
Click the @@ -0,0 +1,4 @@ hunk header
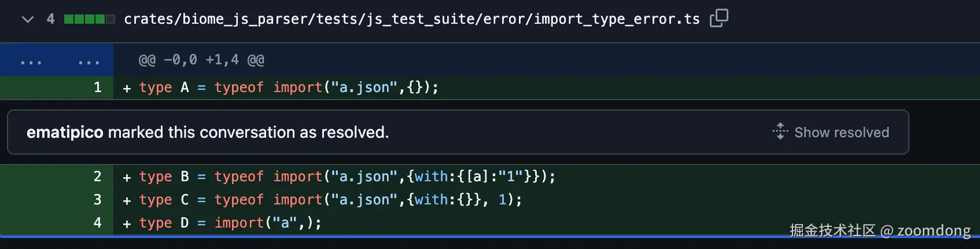[x=201, y=60]
